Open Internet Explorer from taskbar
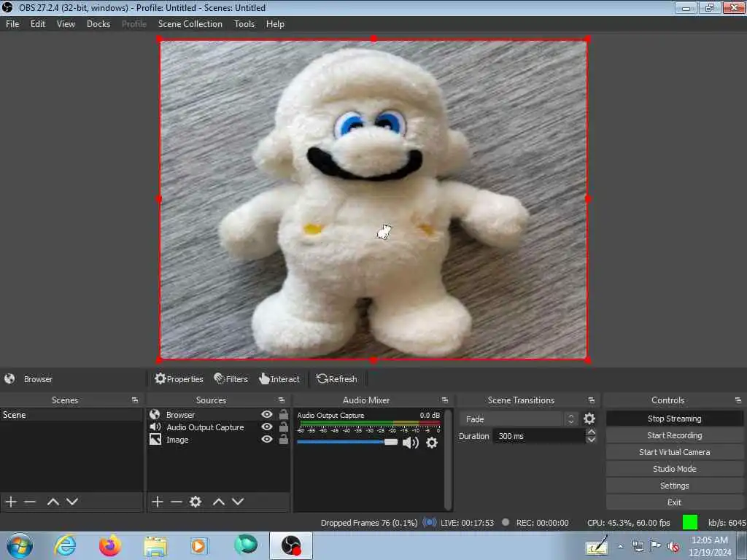The height and width of the screenshot is (560, 747). [65, 545]
